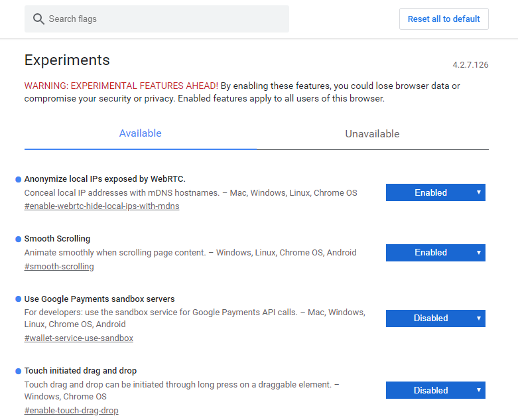Focus the Search flags input field
Image resolution: width=518 pixels, height=420 pixels.
157,19
